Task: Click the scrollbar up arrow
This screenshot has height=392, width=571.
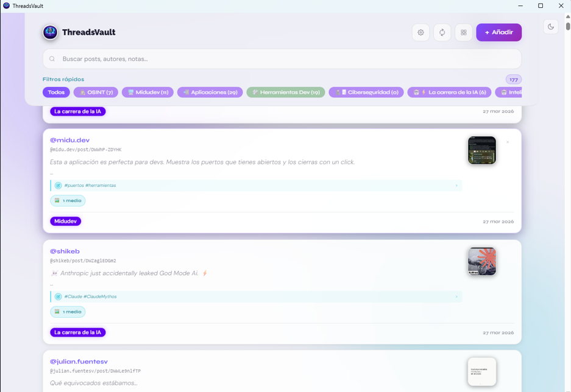Action: click(x=568, y=16)
